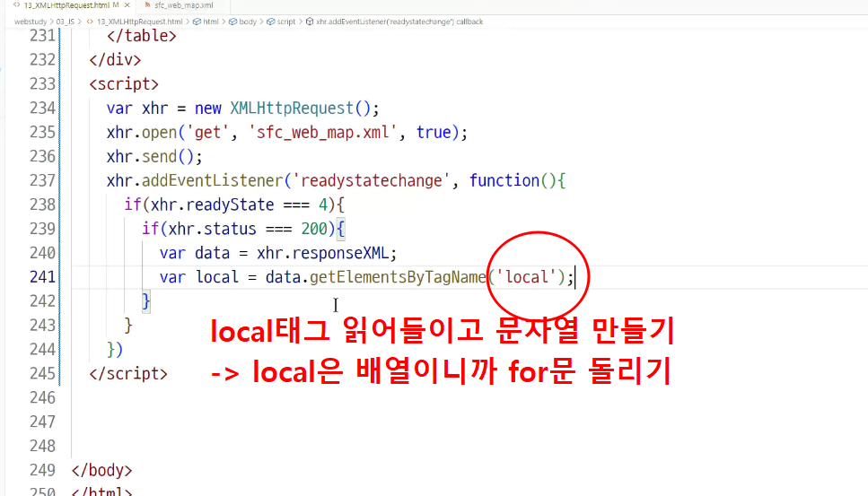Select the script breadcrumb symbol
Screen dimensions: 868x496
[x=286, y=22]
